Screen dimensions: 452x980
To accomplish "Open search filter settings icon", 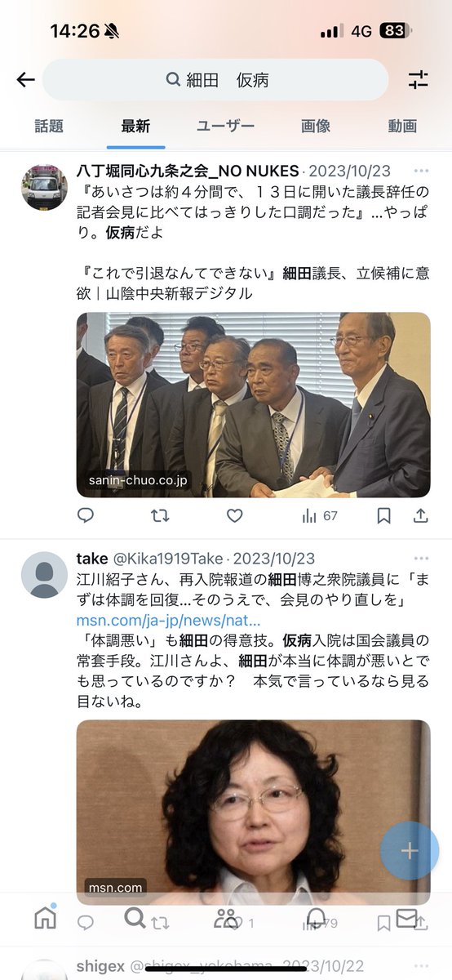I will click(418, 79).
